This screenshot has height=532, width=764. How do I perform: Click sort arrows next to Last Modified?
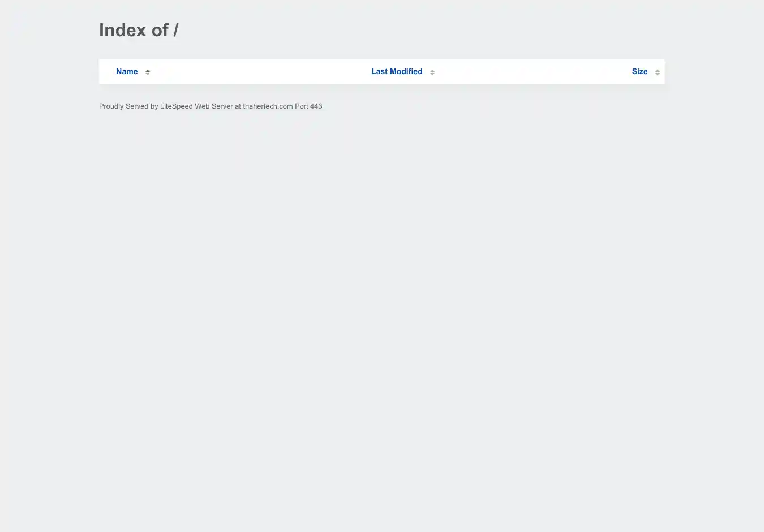click(432, 72)
